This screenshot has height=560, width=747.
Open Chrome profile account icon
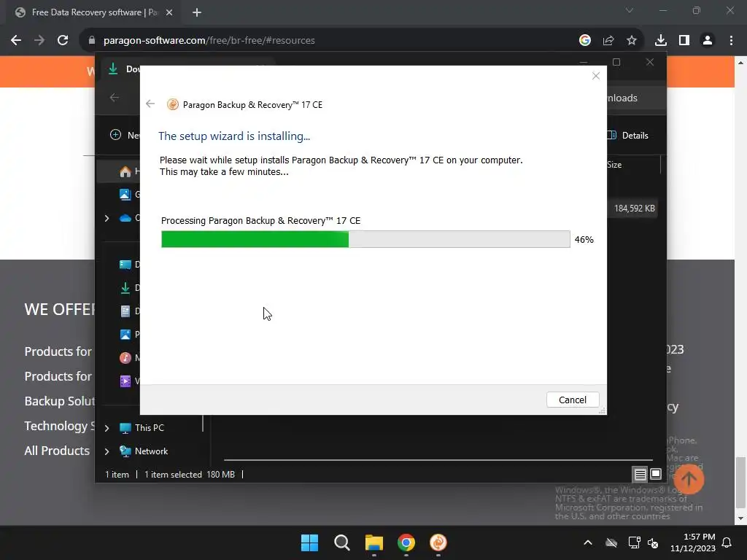(x=708, y=41)
